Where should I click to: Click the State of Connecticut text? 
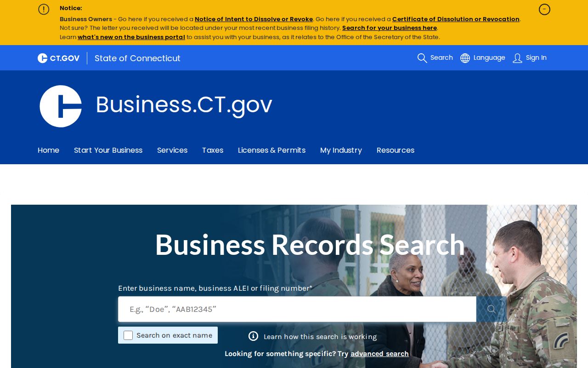137,58
